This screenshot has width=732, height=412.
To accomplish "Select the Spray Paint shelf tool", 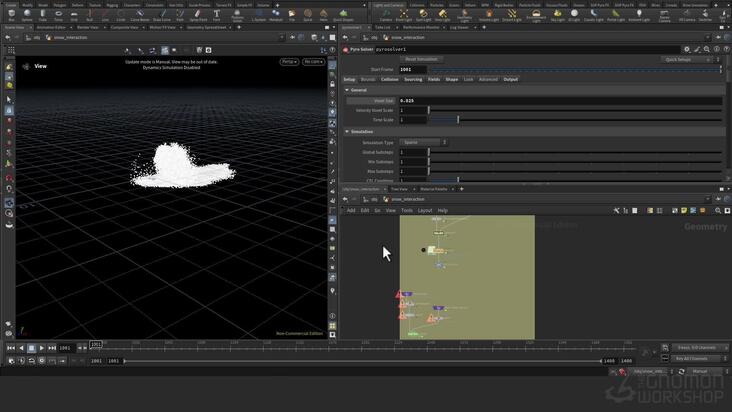I will click(198, 15).
